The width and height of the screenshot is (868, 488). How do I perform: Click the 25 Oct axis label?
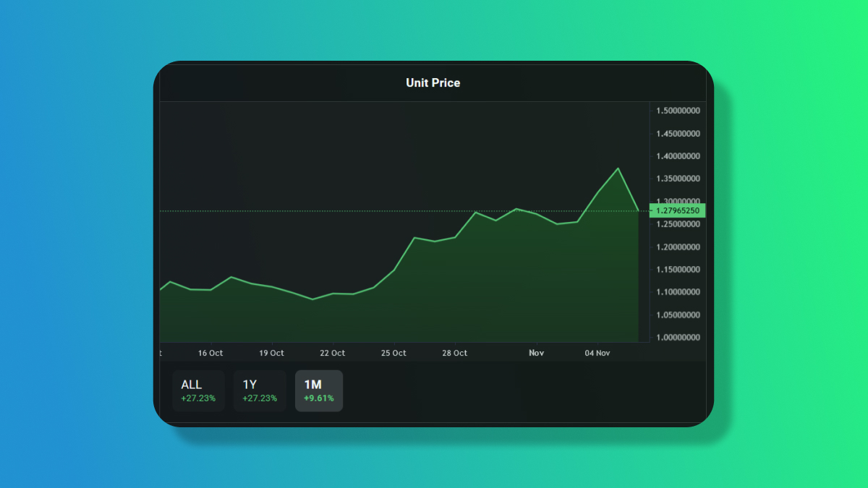(x=393, y=353)
